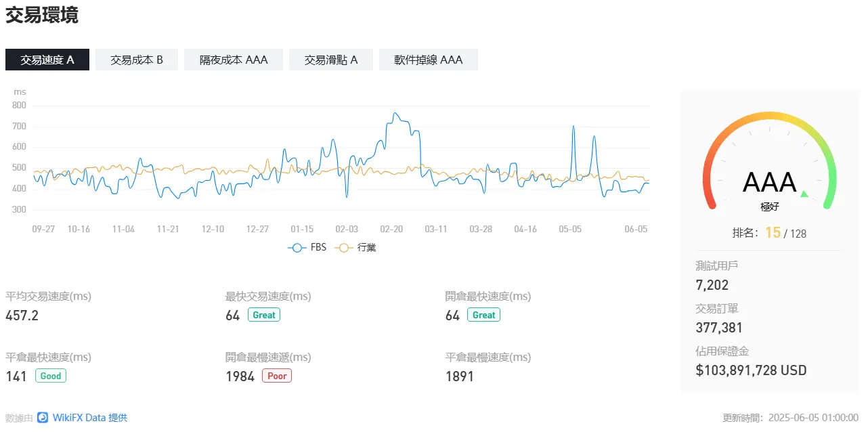Click the 平倉最快速度 value 141
Viewport: 868px width, 432px height.
(x=16, y=376)
